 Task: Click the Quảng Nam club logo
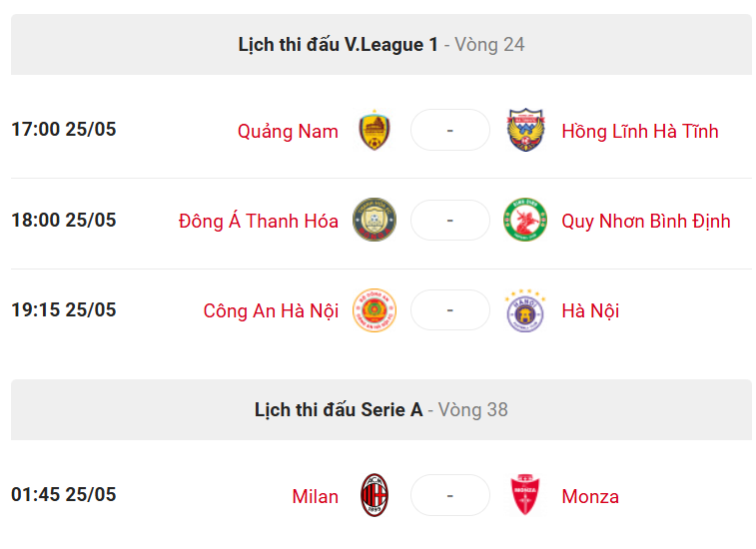[x=375, y=130]
